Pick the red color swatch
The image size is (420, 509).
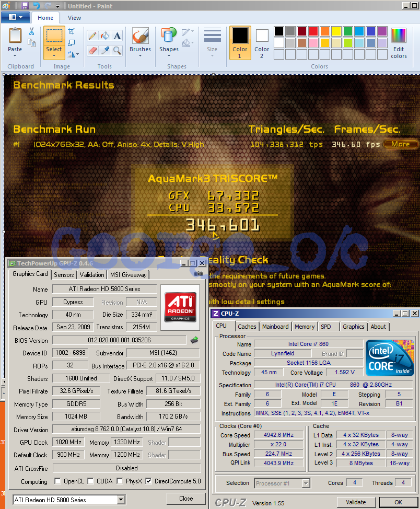tap(313, 31)
